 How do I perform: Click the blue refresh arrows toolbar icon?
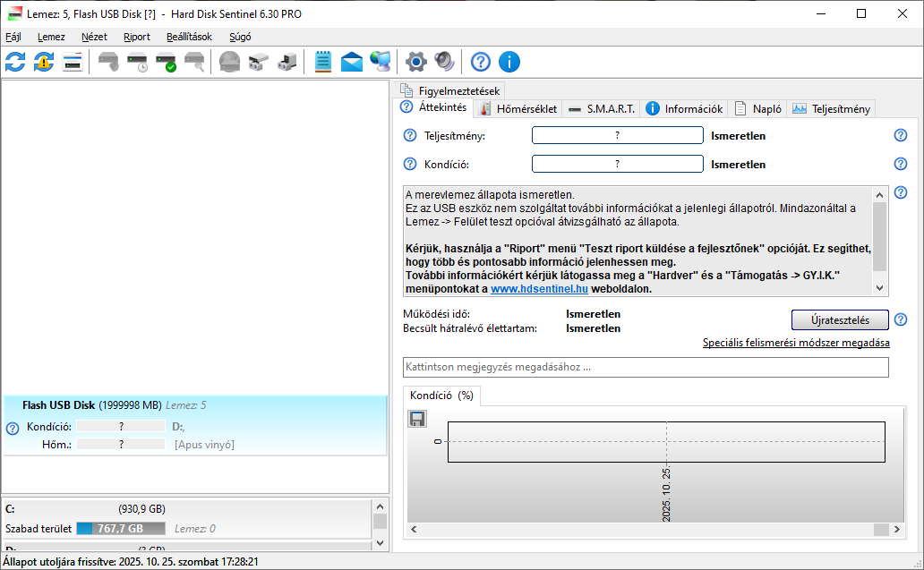tap(15, 62)
